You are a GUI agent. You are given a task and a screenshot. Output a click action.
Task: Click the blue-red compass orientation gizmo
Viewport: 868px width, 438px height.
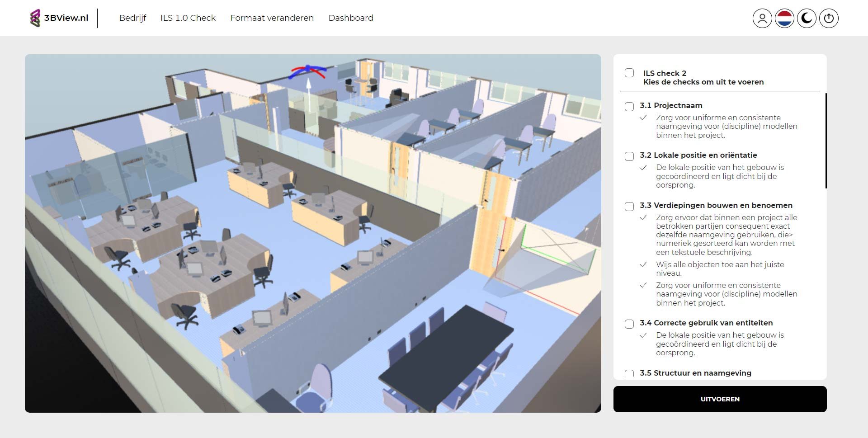(308, 71)
